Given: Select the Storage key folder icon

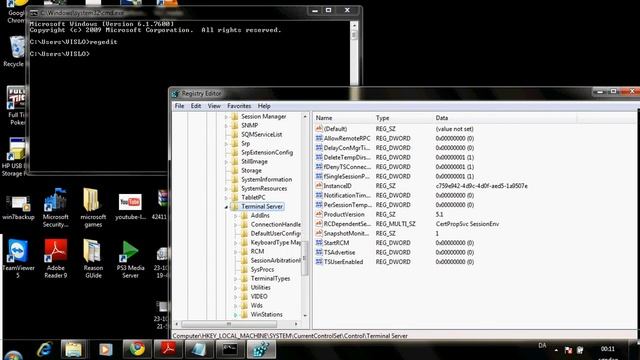Looking at the screenshot, I should pos(235,170).
